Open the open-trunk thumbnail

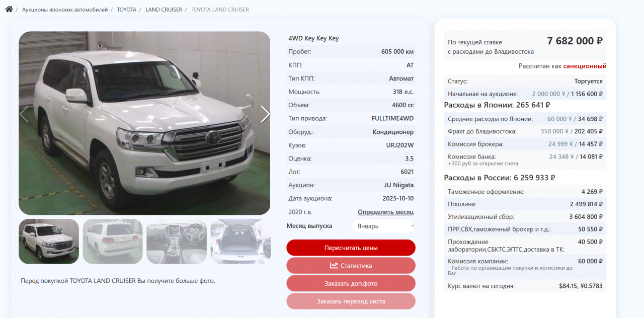coord(240,242)
